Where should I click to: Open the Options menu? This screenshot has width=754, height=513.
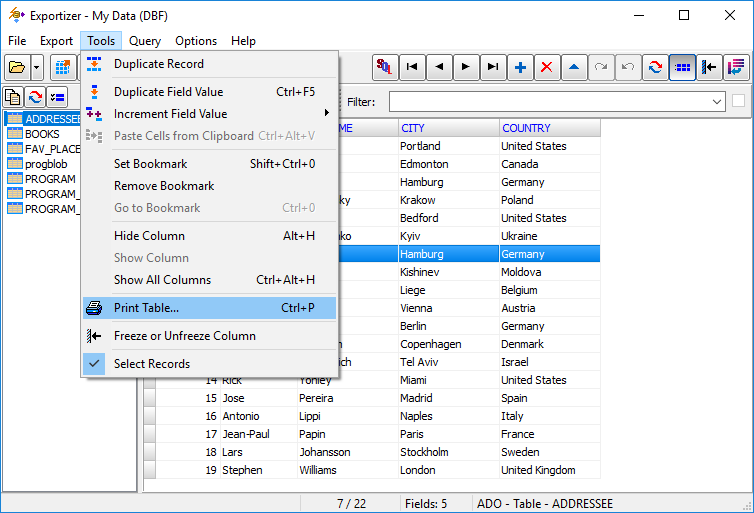(x=196, y=41)
